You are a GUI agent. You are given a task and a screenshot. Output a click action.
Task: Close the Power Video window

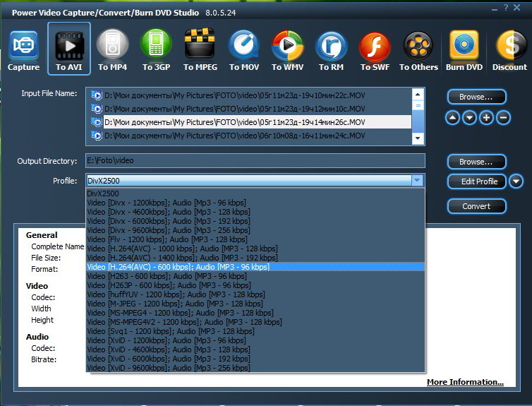tap(516, 8)
